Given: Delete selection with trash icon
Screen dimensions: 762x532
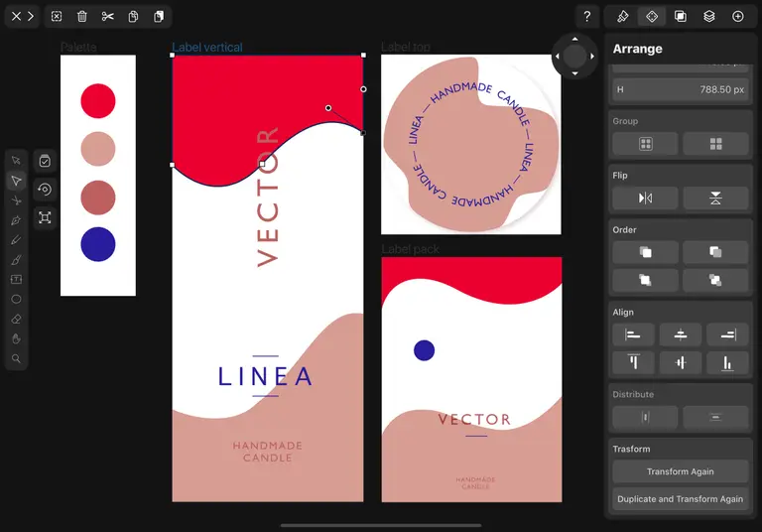Looking at the screenshot, I should point(82,17).
